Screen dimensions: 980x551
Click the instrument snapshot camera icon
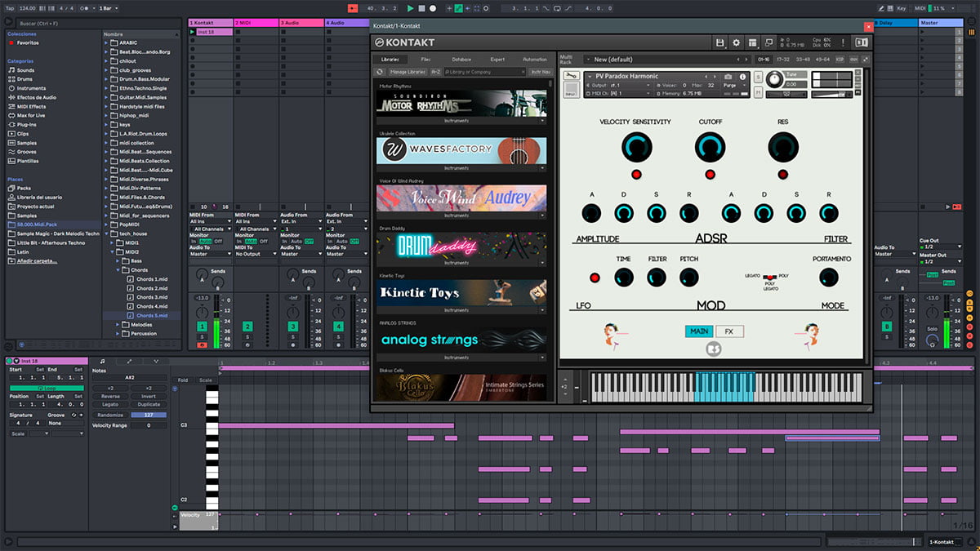728,76
